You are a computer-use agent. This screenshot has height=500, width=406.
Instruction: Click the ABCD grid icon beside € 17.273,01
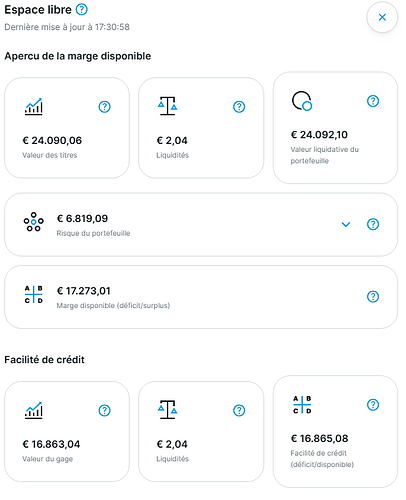coord(33,294)
